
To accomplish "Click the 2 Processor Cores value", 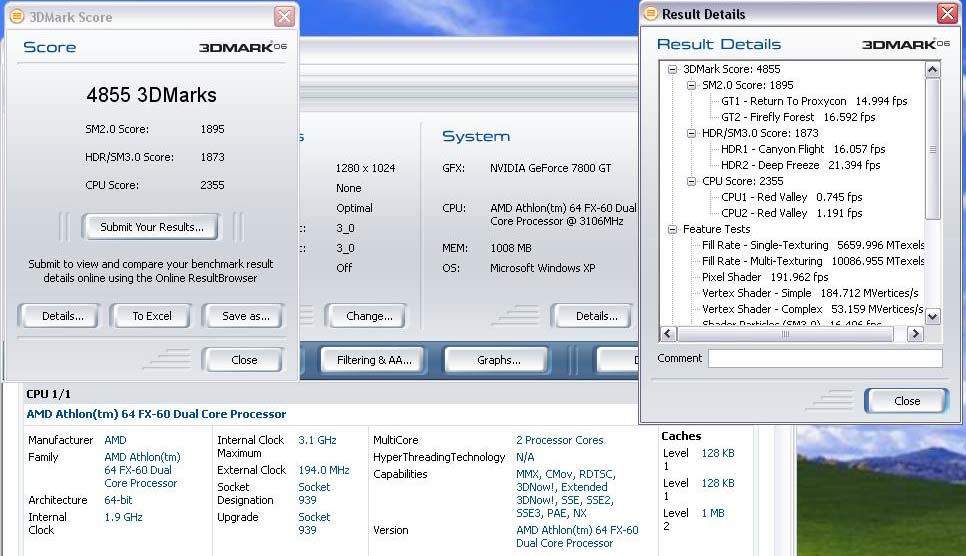I will coord(559,440).
